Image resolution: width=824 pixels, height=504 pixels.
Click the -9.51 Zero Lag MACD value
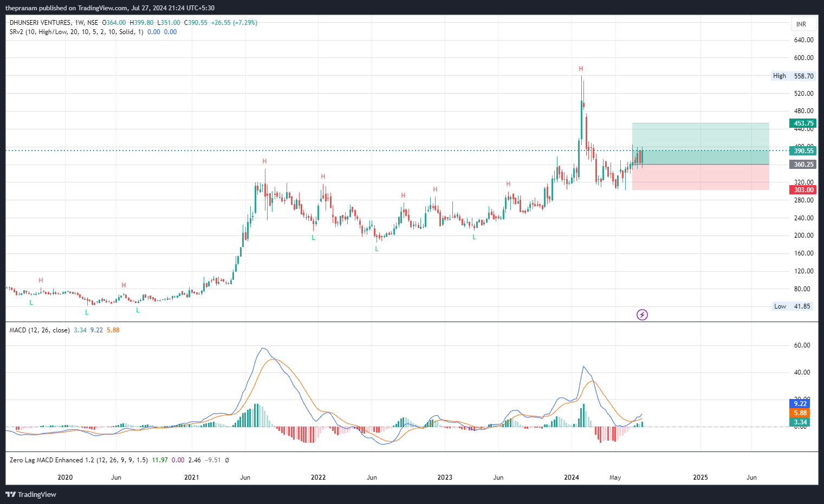[213, 460]
